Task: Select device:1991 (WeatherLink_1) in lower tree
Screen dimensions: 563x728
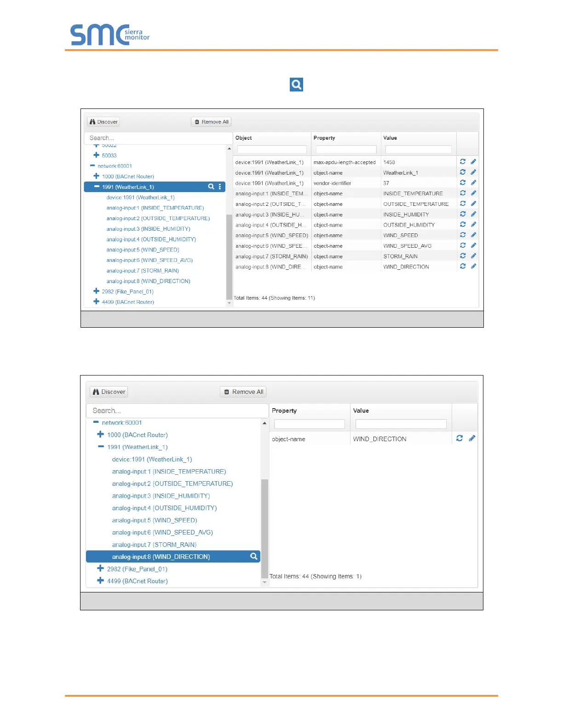Action: click(152, 459)
